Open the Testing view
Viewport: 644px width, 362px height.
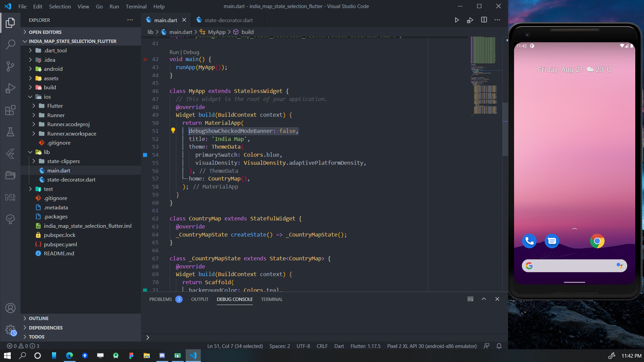[10, 132]
